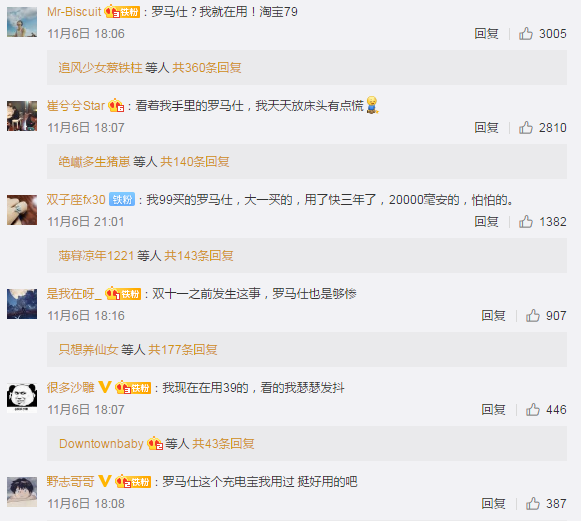Click thumbs-up next to 907 likes
The height and width of the screenshot is (521, 581).
click(x=532, y=316)
